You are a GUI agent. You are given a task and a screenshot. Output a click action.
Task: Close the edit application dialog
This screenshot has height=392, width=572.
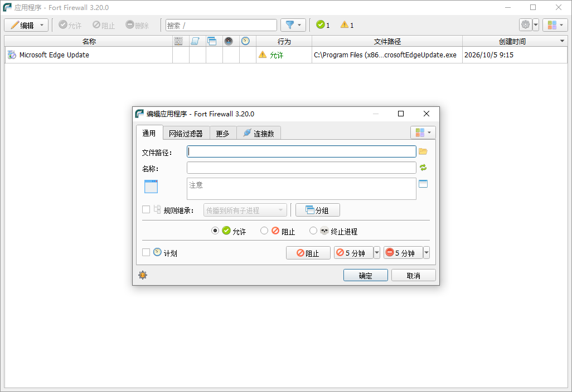coord(426,114)
